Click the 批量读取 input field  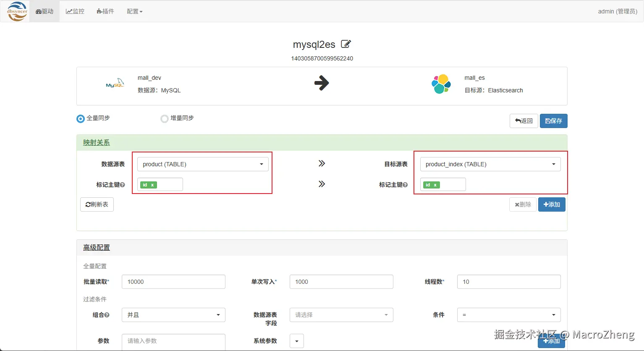pyautogui.click(x=173, y=282)
